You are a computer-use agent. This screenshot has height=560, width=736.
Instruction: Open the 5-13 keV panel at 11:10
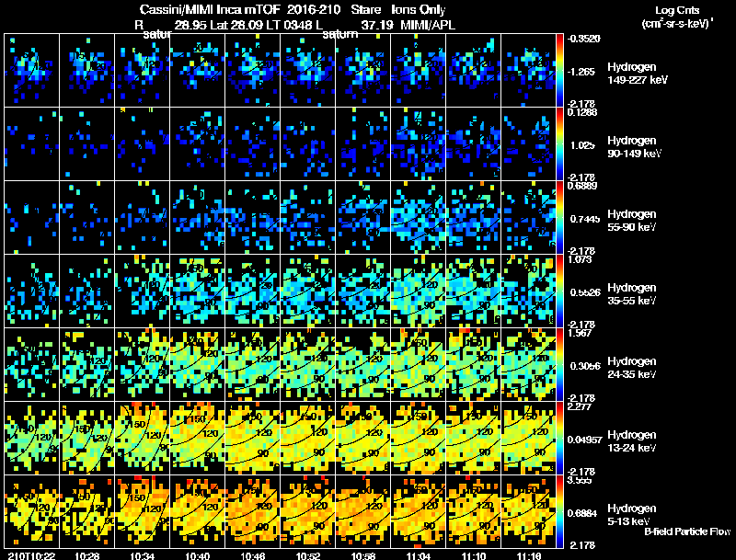(x=473, y=511)
